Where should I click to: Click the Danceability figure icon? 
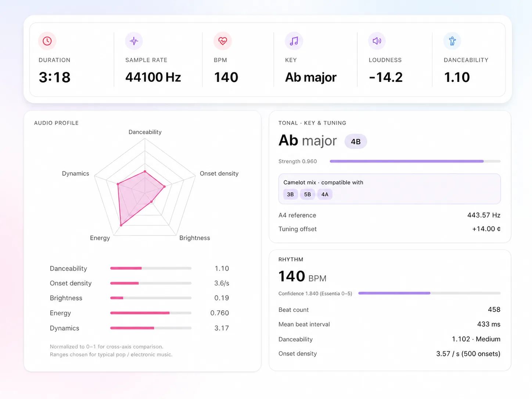pos(452,41)
